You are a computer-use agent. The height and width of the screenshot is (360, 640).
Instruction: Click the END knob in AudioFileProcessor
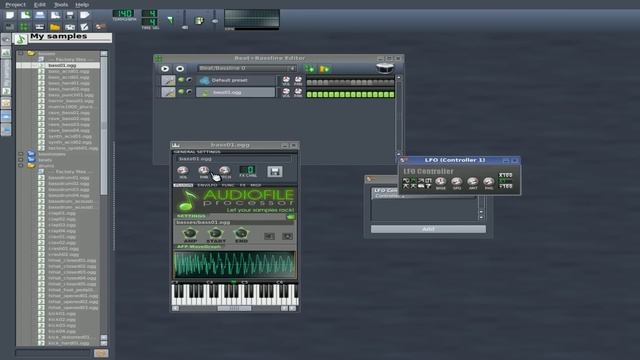coord(241,233)
